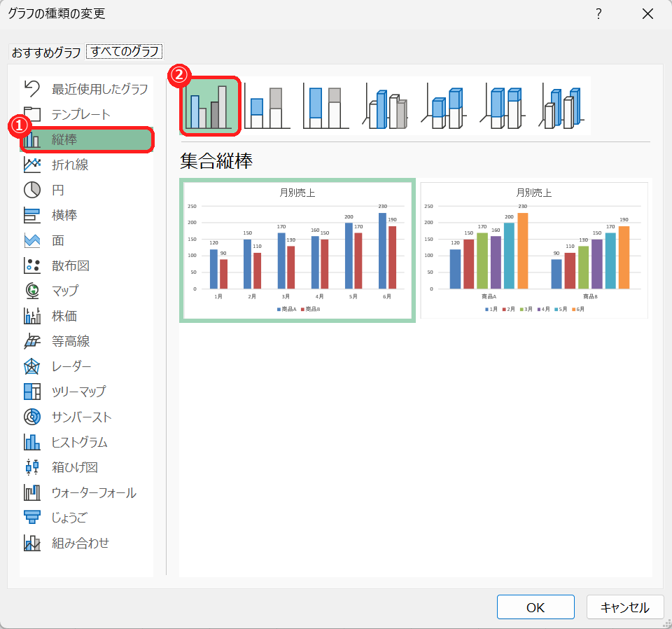Select the 箱ひげ図 box plot category

(x=86, y=467)
